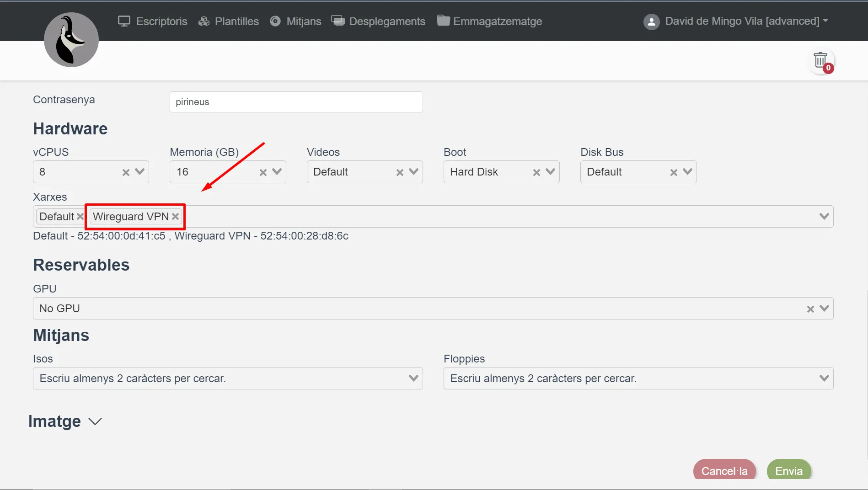
Task: Clear the Videos Default selection
Action: tap(400, 172)
